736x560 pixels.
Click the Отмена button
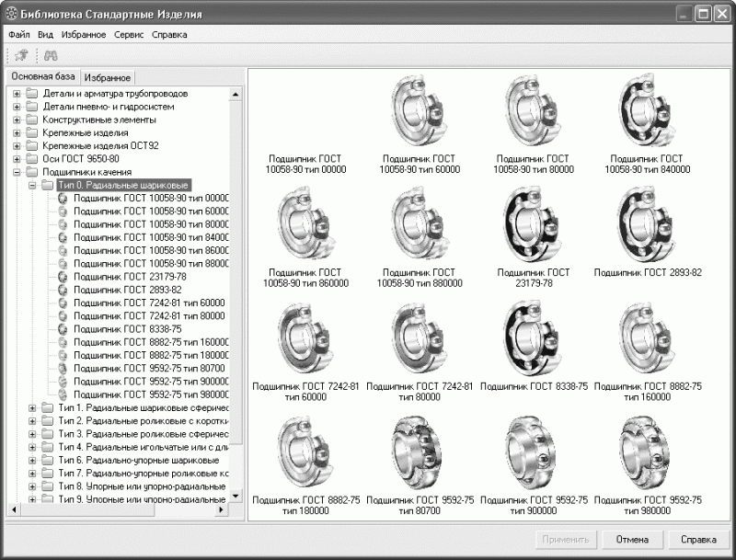632,540
